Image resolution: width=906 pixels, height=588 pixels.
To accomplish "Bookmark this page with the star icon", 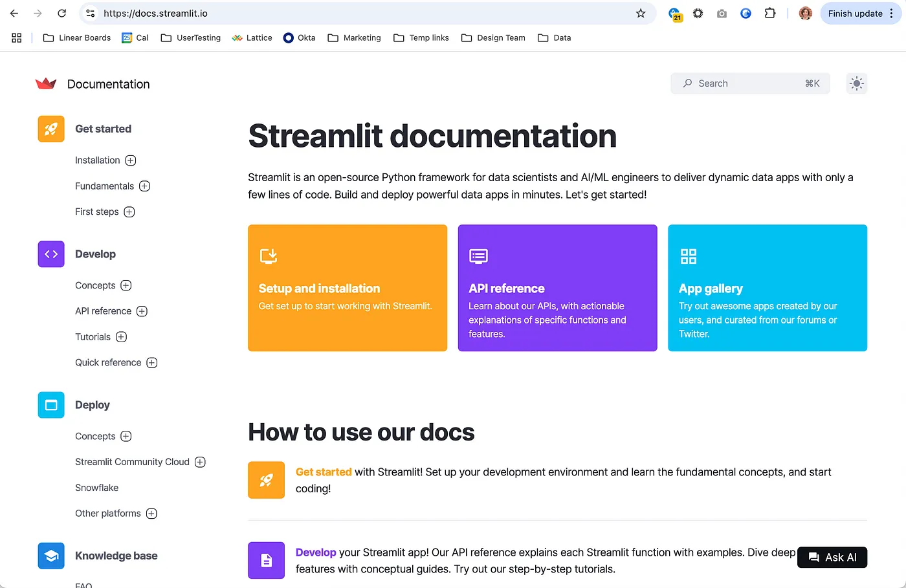I will point(641,13).
